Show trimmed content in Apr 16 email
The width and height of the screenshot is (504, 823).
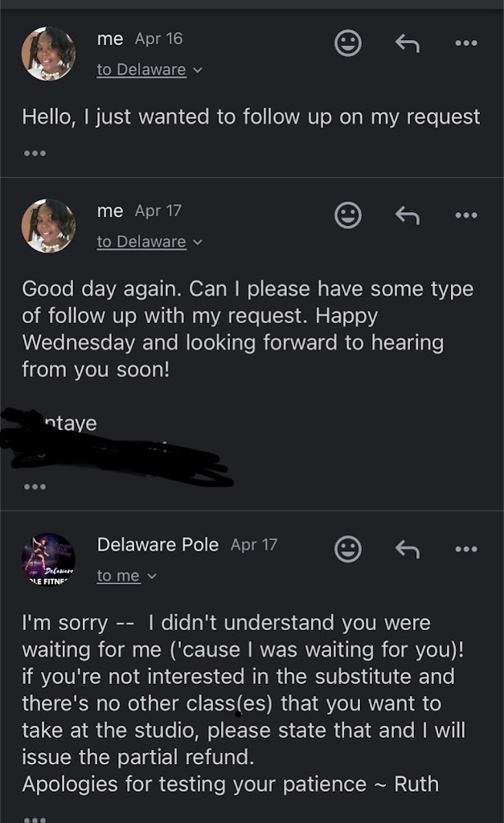(35, 153)
